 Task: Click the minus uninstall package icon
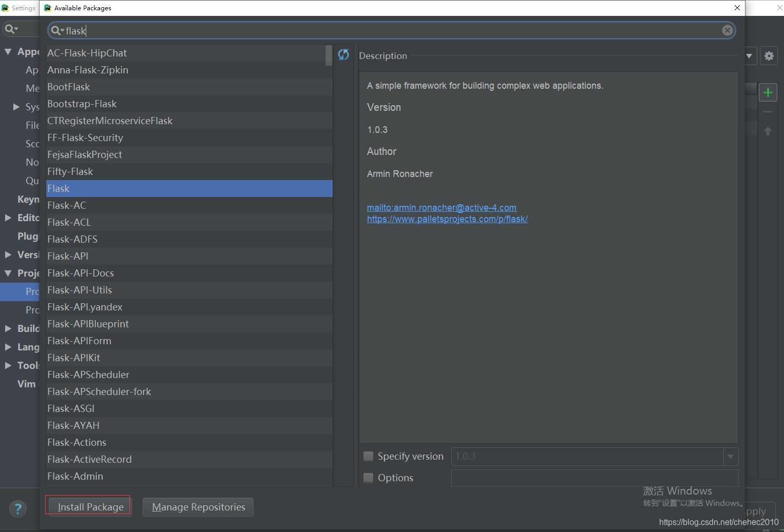(768, 112)
